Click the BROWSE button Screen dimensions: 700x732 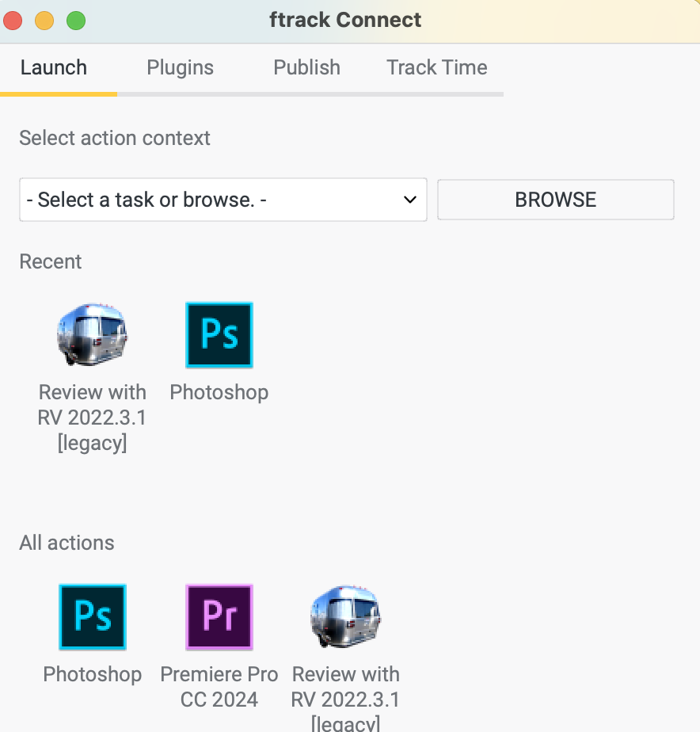(556, 200)
